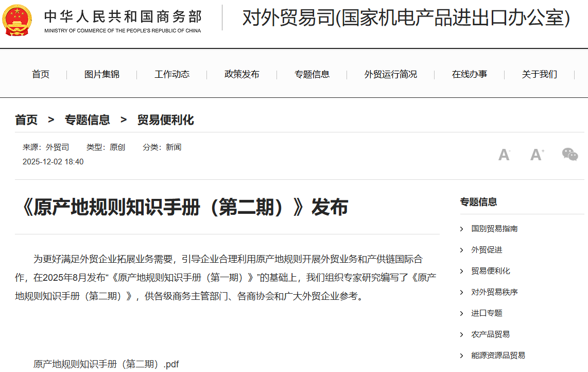Open 能源资源品贸易 sidebar link
The width and height of the screenshot is (588, 372).
498,356
